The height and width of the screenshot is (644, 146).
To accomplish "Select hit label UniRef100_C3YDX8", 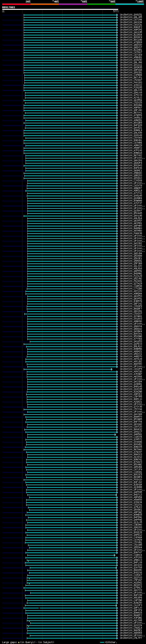I will [x=131, y=180].
